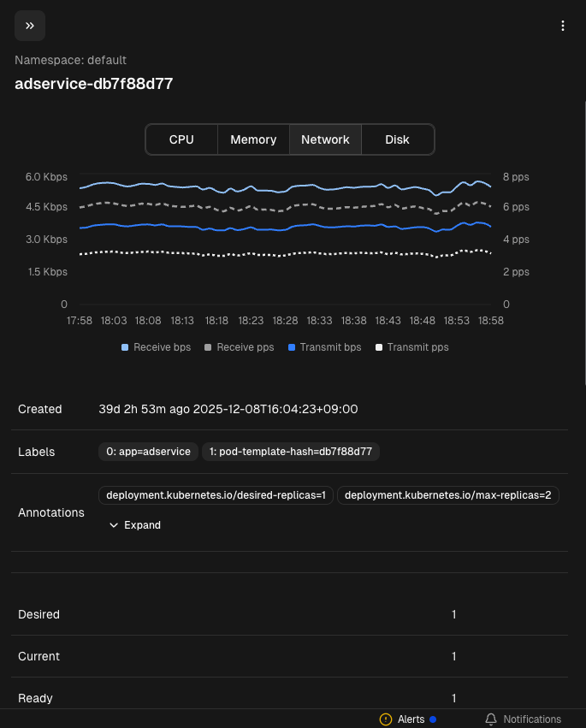Click the Alerts warning icon
586x728 pixels.
click(x=386, y=719)
